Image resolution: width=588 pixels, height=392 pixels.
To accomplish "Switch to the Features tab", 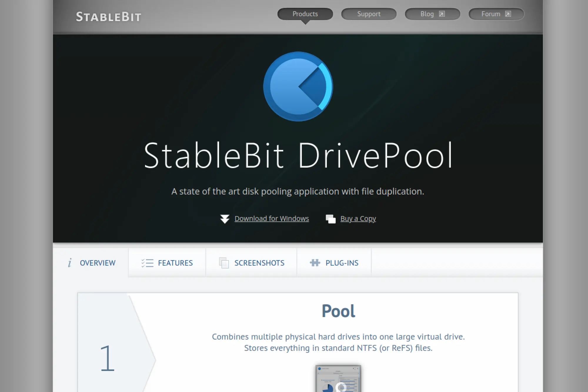I will point(175,263).
